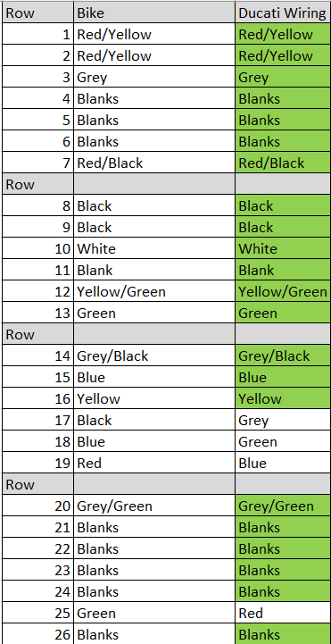The image size is (331, 644).
Task: Select the 'Ducati Wiring' header cell
Action: click(283, 13)
